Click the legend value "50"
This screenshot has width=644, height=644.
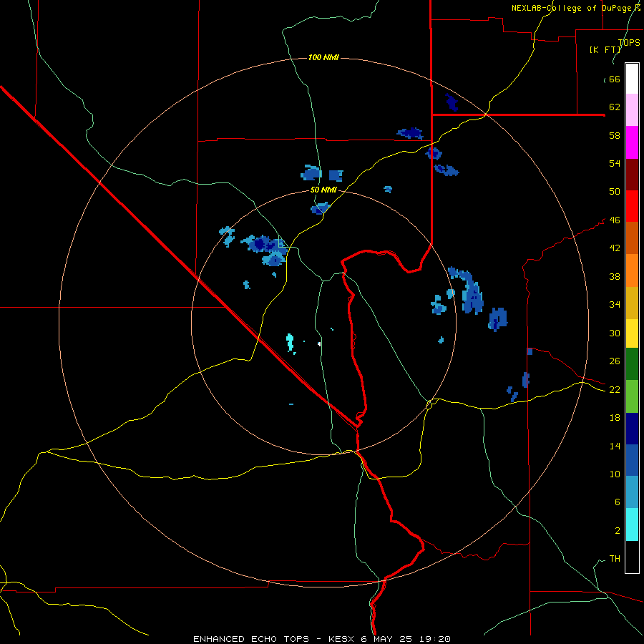tap(615, 192)
